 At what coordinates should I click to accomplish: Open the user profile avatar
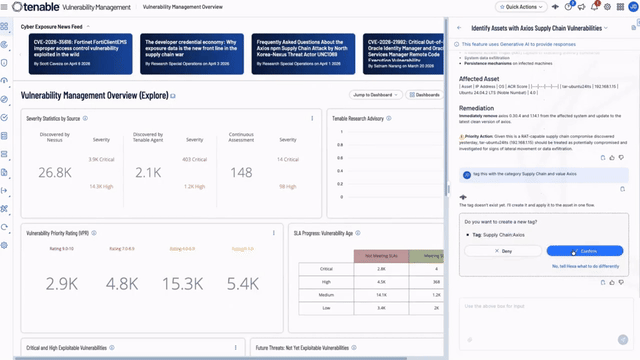pyautogui.click(x=633, y=7)
